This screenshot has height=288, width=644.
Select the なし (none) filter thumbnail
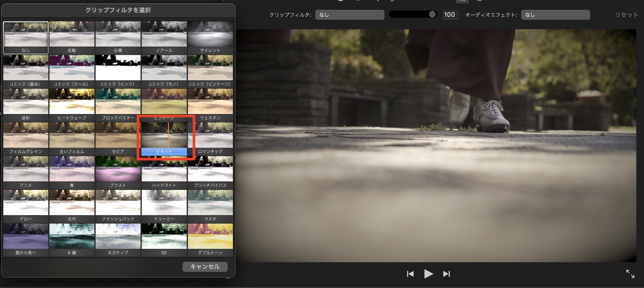26,37
